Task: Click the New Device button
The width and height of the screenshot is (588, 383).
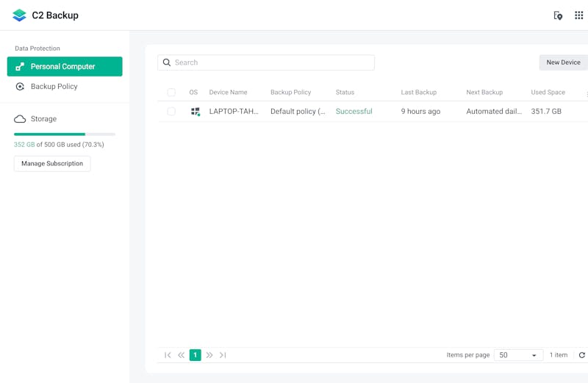Action: (x=563, y=62)
